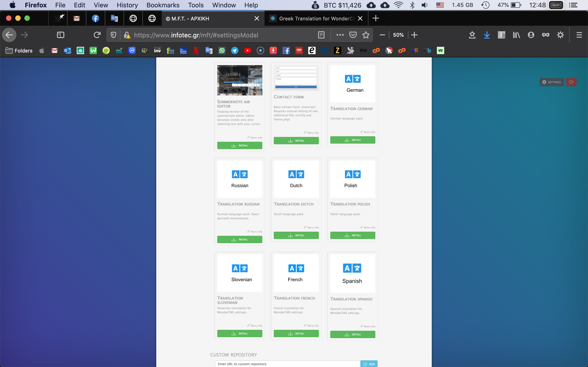The image size is (588, 367).
Task: Open More info for Translation German
Action: (x=368, y=132)
